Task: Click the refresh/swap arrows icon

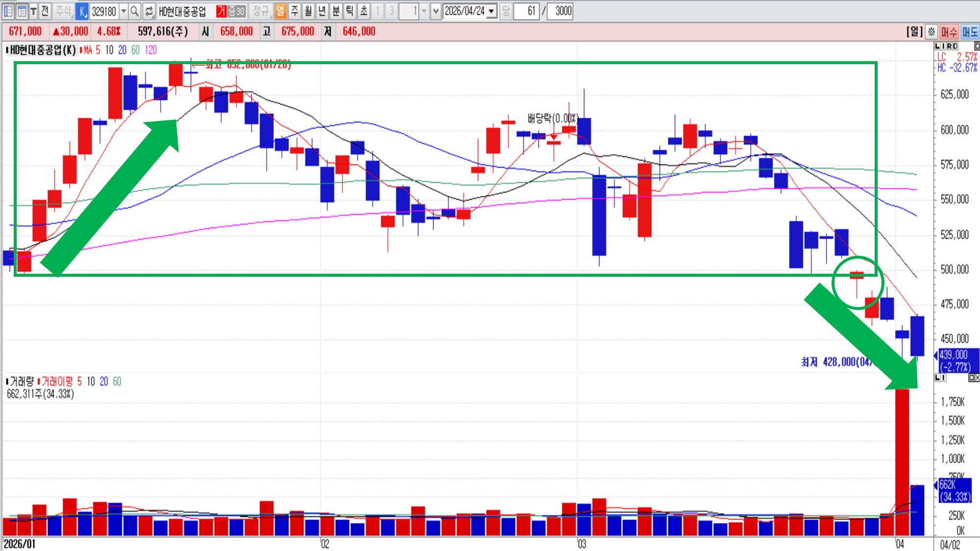Action: (x=149, y=11)
